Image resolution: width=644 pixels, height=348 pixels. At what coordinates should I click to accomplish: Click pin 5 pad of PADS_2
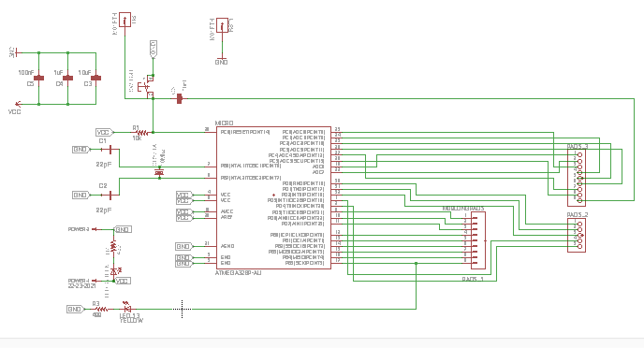click(580, 247)
